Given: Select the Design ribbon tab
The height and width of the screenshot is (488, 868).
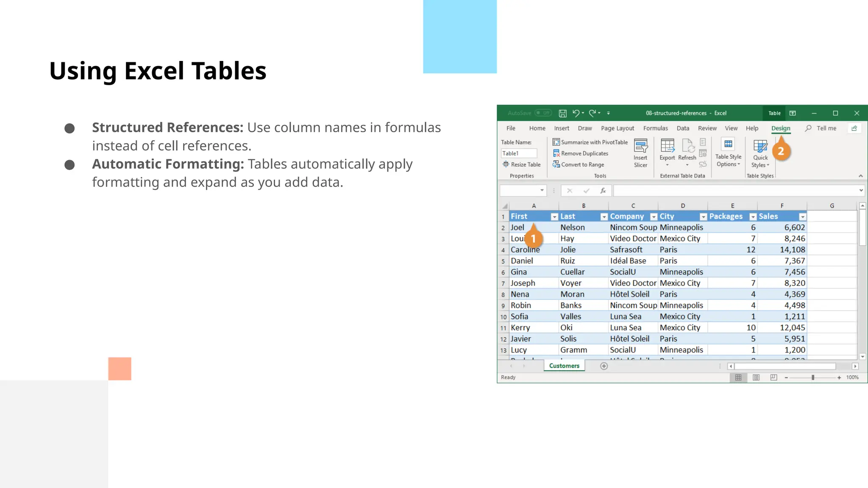Looking at the screenshot, I should click(x=781, y=128).
